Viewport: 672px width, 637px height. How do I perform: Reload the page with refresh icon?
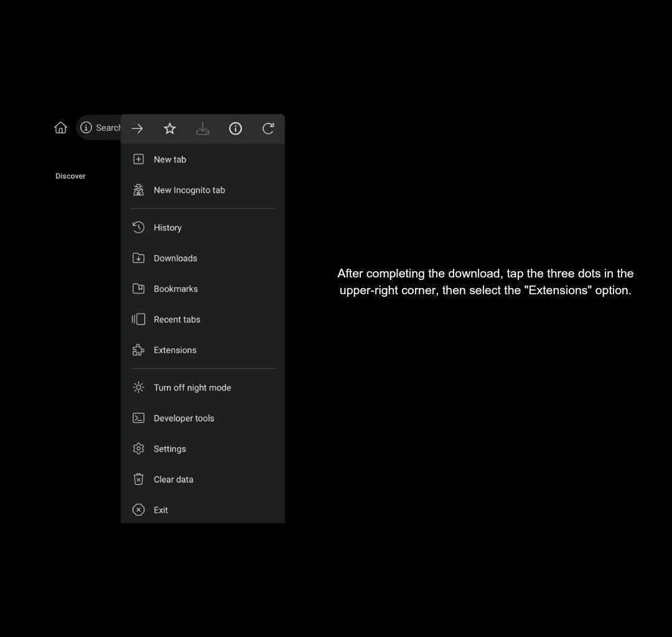(x=268, y=129)
